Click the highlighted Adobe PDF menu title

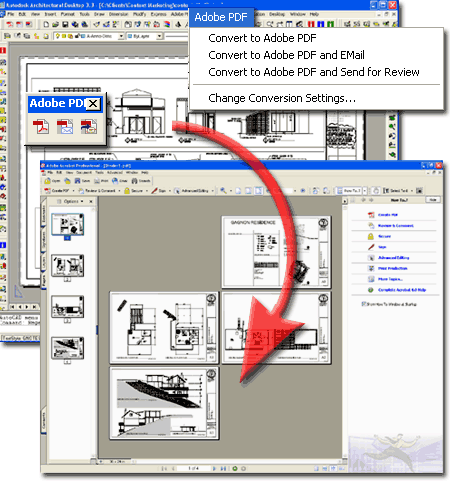point(221,17)
